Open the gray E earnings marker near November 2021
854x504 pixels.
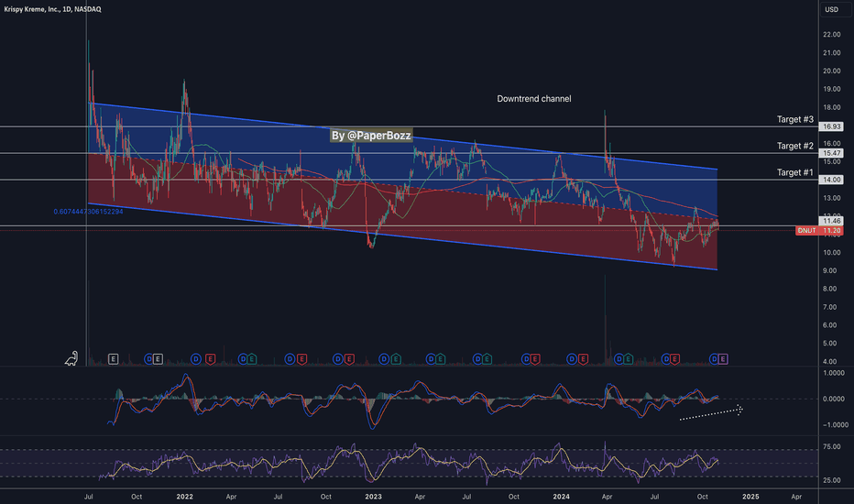pyautogui.click(x=158, y=359)
